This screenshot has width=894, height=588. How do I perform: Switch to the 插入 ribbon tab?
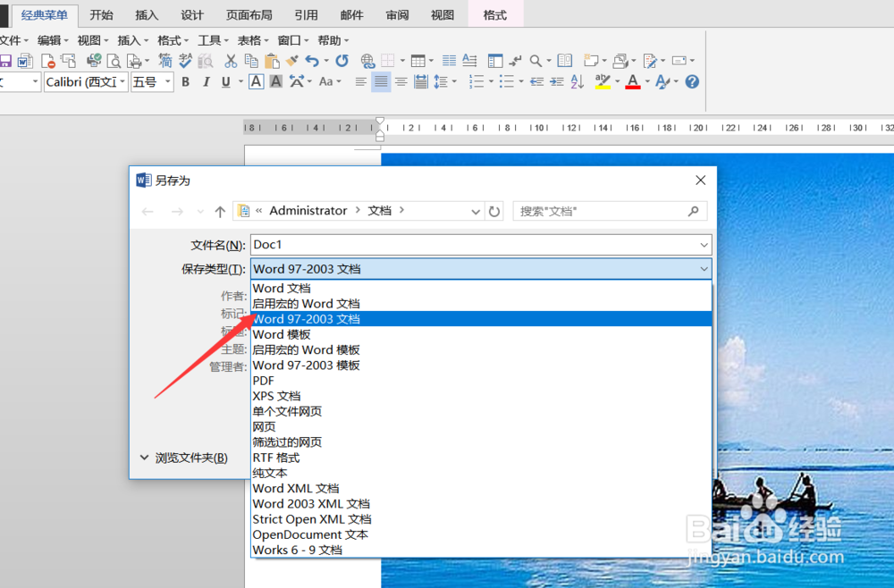tap(147, 14)
